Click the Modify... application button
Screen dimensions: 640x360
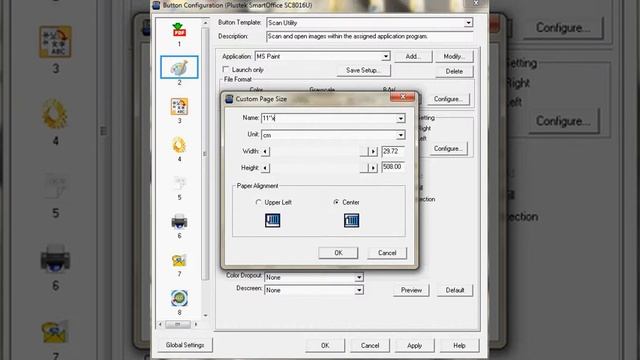[x=454, y=56]
